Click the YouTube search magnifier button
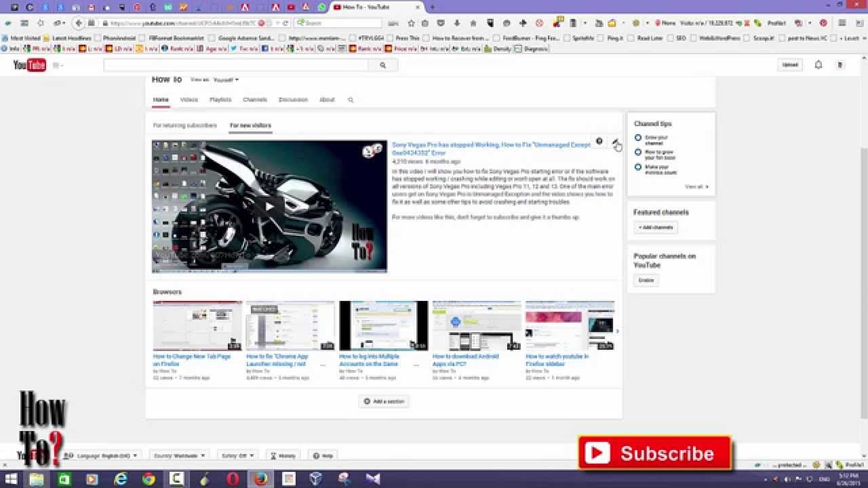Viewport: 868px width, 488px height. click(x=382, y=65)
